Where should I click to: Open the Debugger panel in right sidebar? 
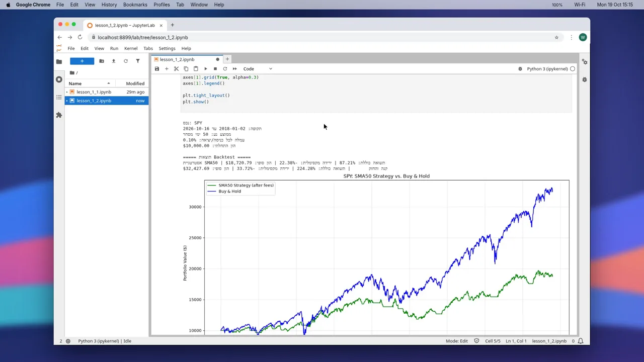[585, 79]
